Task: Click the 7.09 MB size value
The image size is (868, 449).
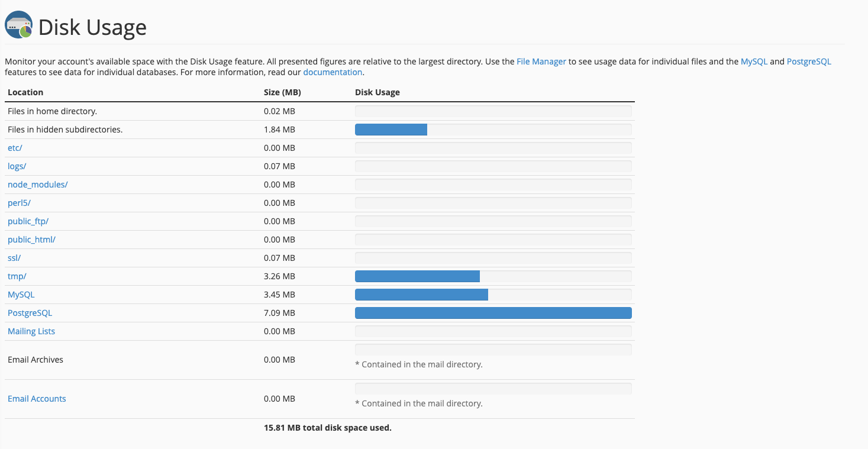Action: [279, 313]
